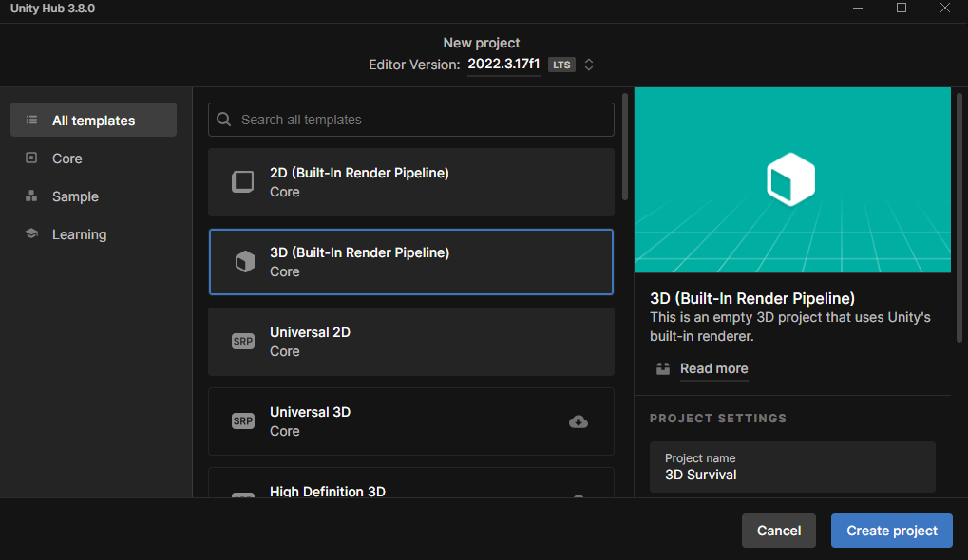Click the Create project button

[891, 531]
